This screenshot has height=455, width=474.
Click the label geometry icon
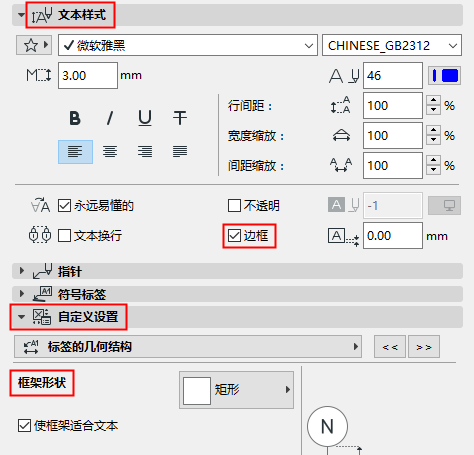pyautogui.click(x=31, y=347)
